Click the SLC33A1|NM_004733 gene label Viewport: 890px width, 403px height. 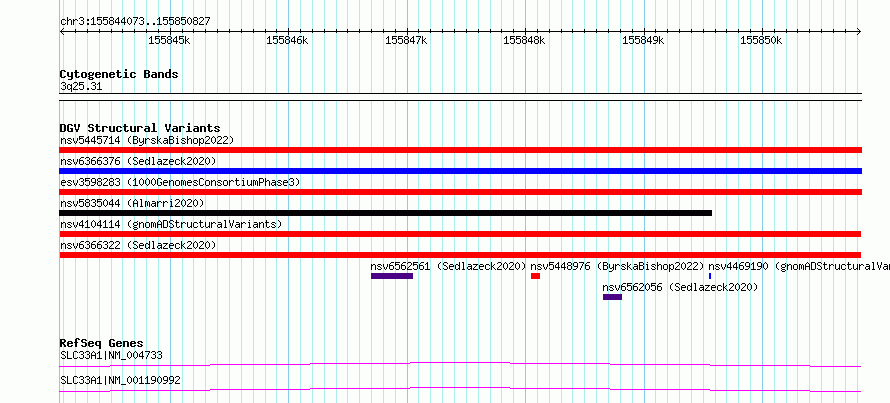(x=111, y=356)
